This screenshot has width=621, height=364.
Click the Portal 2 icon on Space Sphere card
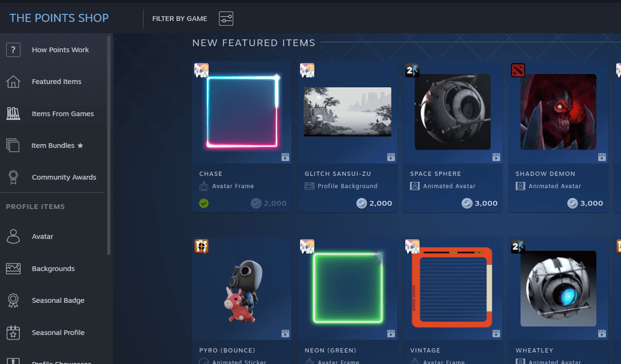(x=412, y=70)
